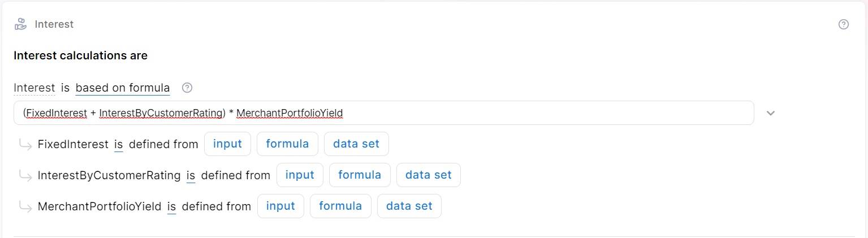Click the arrow icon beside MerchantPortfolioYield
Image resolution: width=868 pixels, height=238 pixels.
pos(25,207)
